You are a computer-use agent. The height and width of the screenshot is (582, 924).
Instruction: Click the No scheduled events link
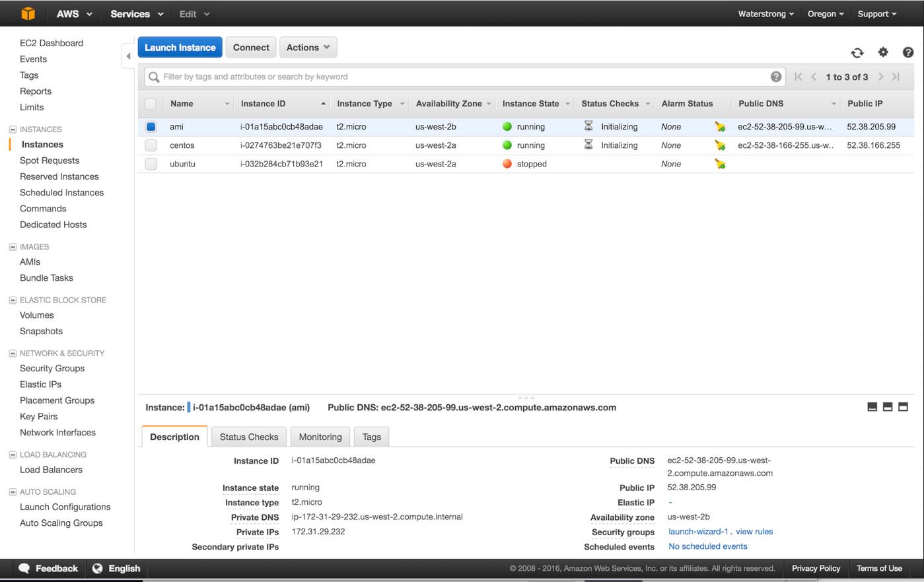coord(708,546)
